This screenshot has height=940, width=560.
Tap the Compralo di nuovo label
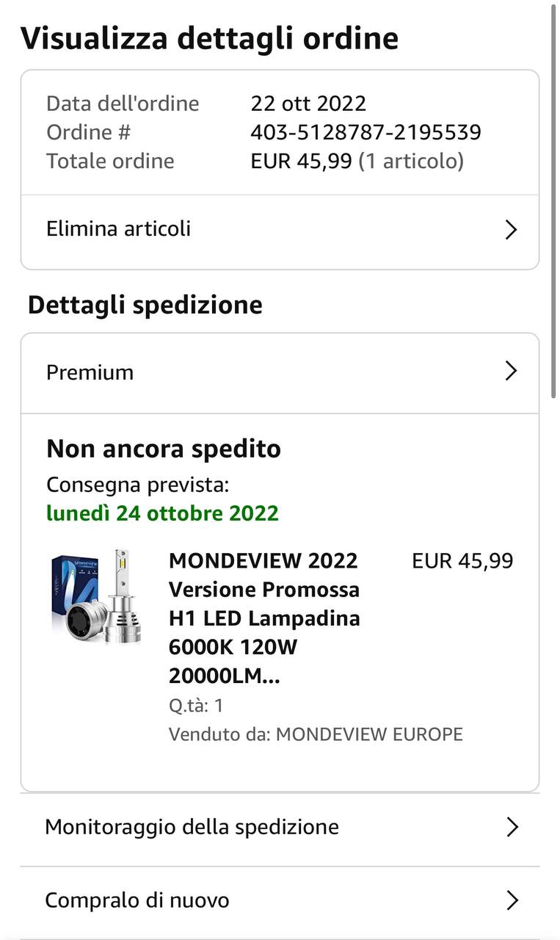tap(137, 900)
